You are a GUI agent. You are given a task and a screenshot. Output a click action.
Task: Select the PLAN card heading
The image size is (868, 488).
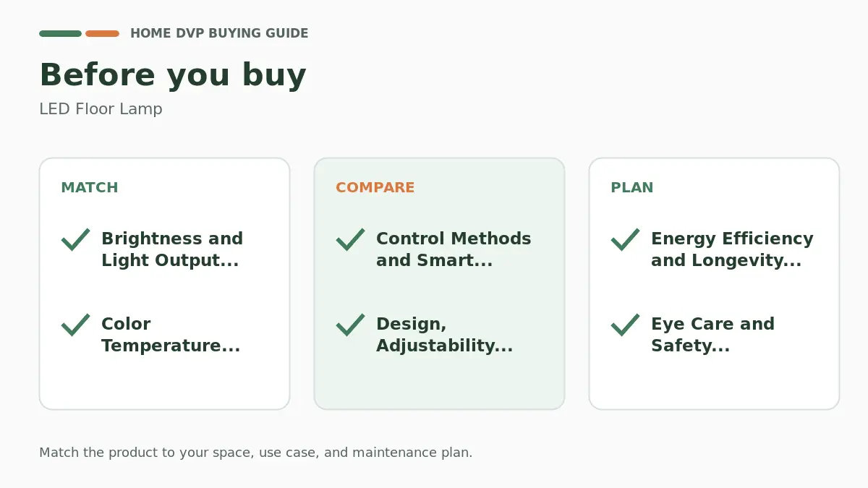tap(632, 188)
